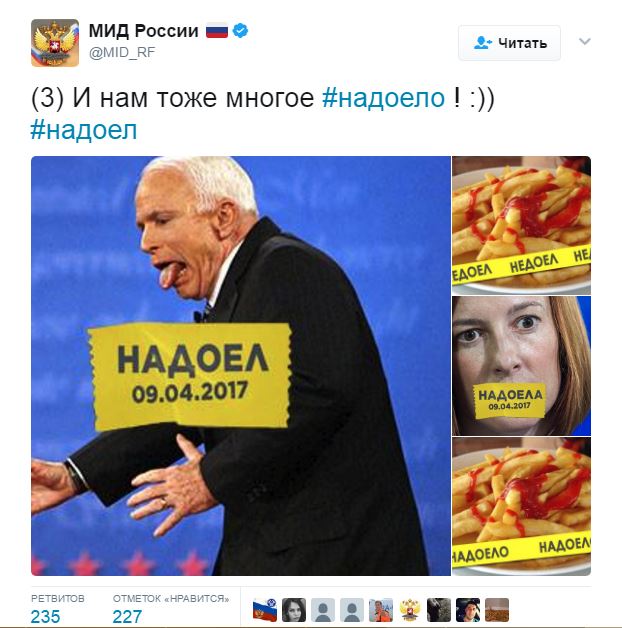Open the first liker avatar with flag

pos(265,610)
